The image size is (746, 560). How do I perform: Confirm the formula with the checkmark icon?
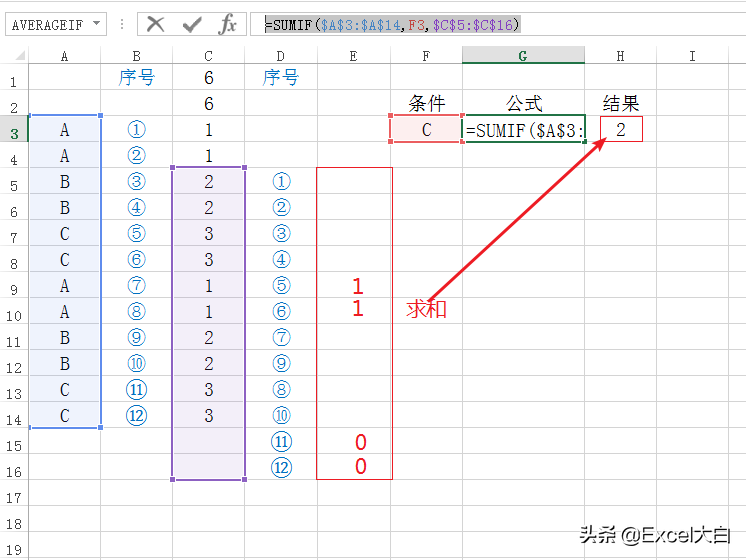tap(192, 24)
